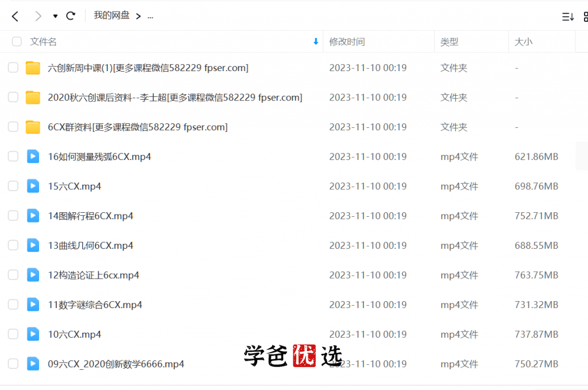Click video icon of 16如何测量残弧6CX.mp4
588x390 pixels.
(33, 156)
